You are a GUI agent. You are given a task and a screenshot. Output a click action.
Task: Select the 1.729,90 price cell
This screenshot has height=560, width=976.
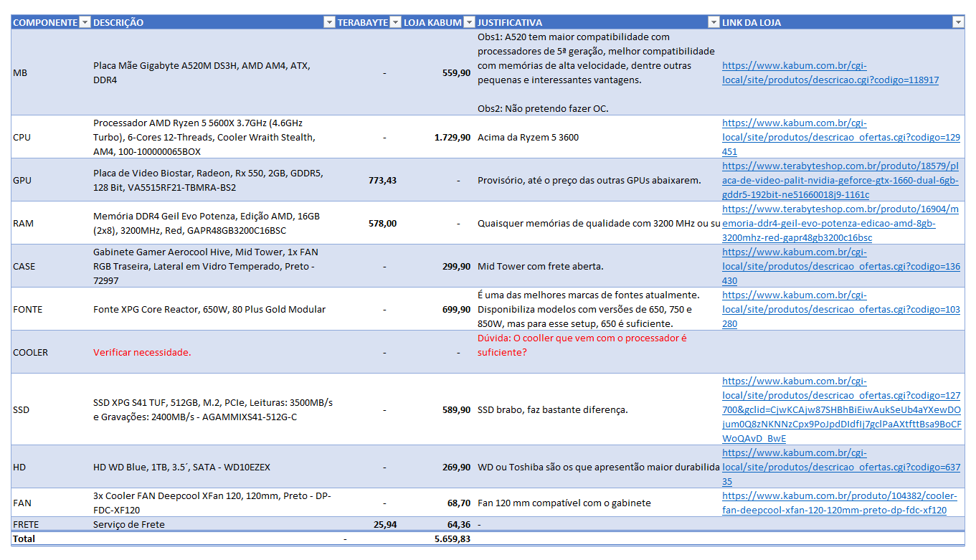point(439,137)
